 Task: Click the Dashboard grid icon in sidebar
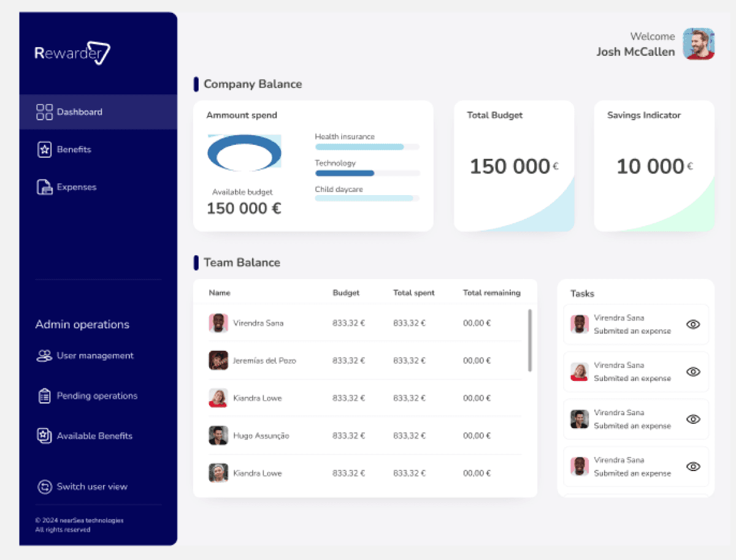pos(44,112)
